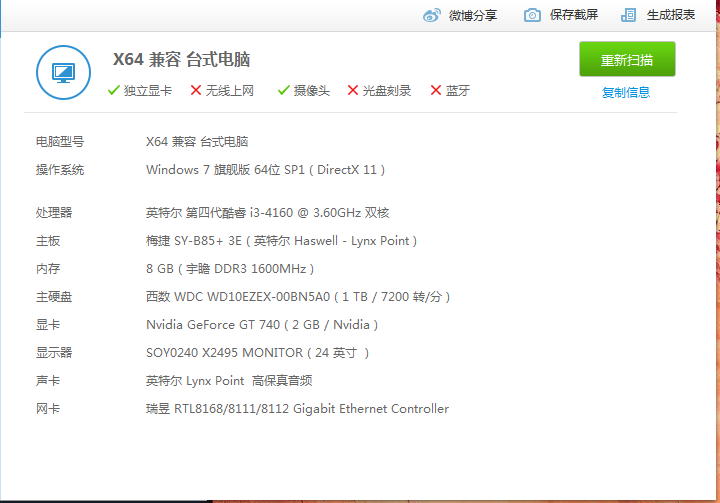Click the 主硬盘 row label
Screen dimensions: 720x503
click(x=54, y=297)
